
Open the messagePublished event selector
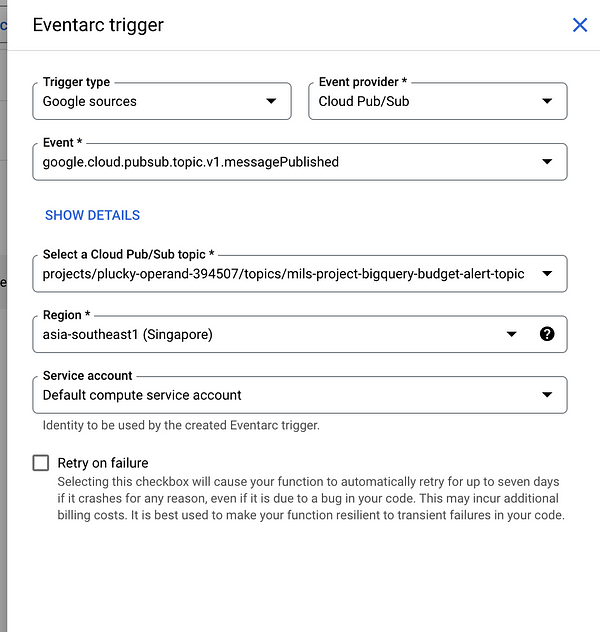280,161
